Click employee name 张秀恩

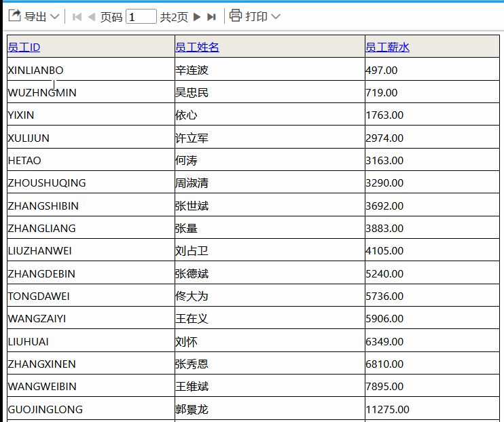tap(192, 364)
